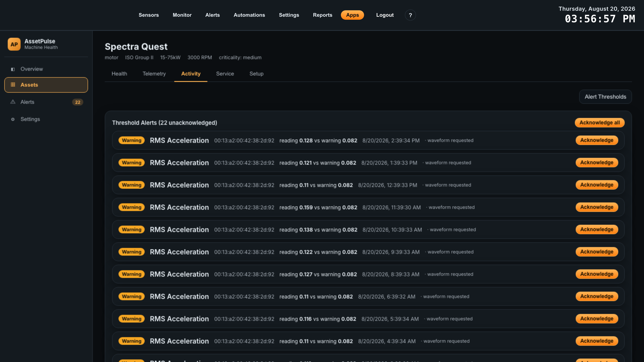Click Warning badge on 2:39:34 PM alert

coord(132,140)
